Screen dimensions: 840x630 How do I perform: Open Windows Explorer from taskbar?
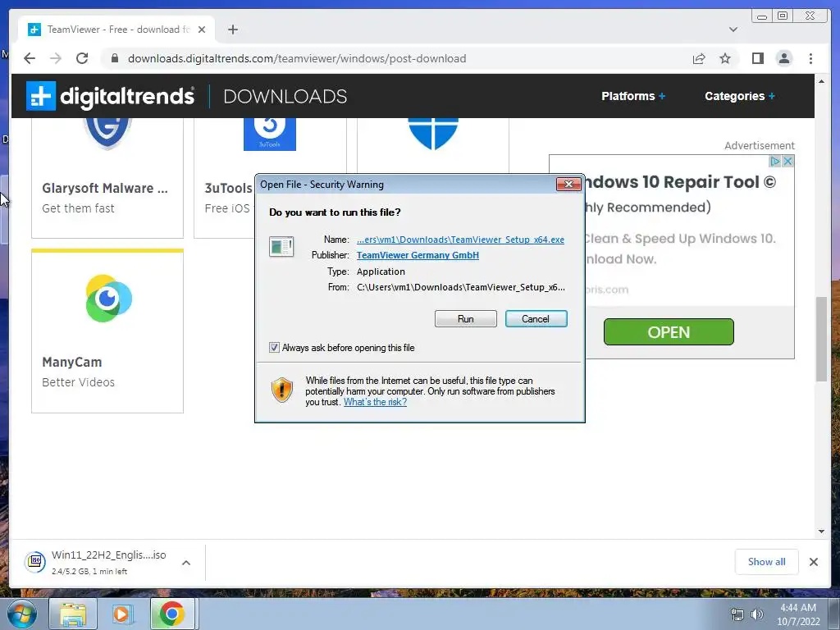coord(73,614)
